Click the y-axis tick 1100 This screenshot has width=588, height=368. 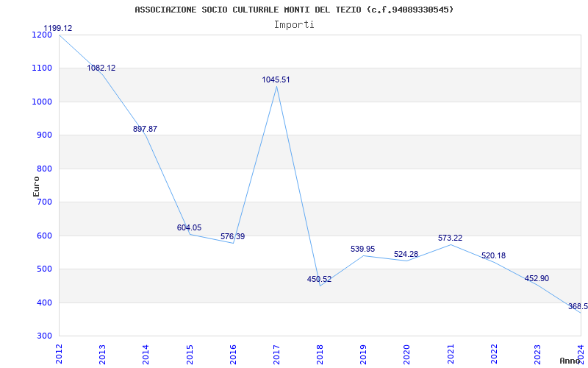(42, 68)
